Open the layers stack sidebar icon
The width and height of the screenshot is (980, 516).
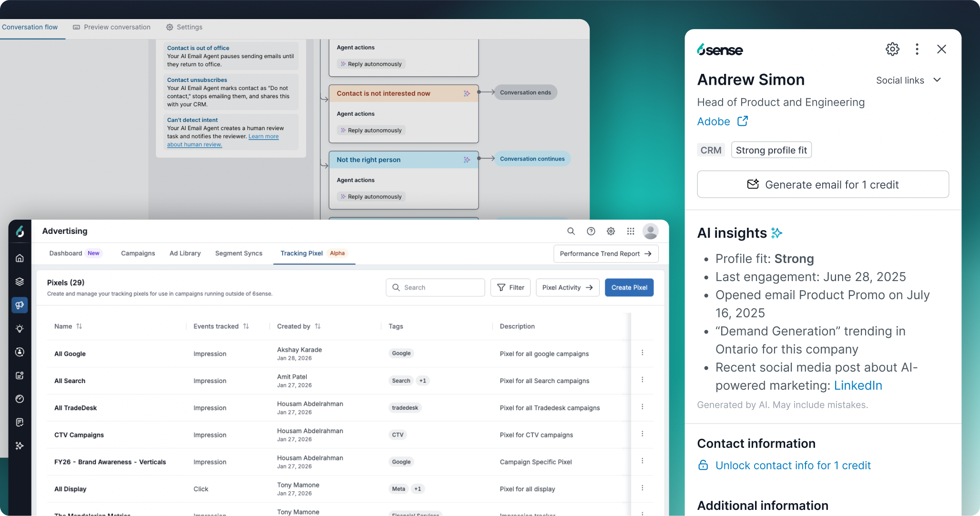point(20,282)
